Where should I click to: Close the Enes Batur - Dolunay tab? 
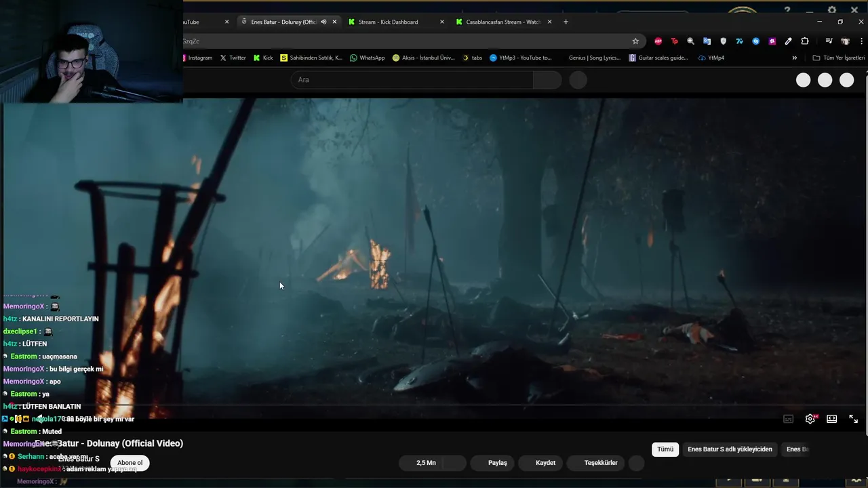334,22
